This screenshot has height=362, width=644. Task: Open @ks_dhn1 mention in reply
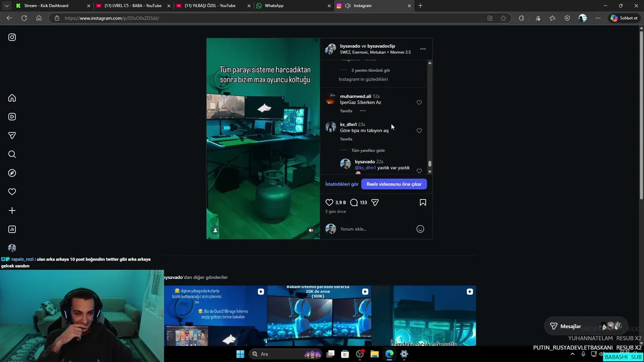click(365, 168)
